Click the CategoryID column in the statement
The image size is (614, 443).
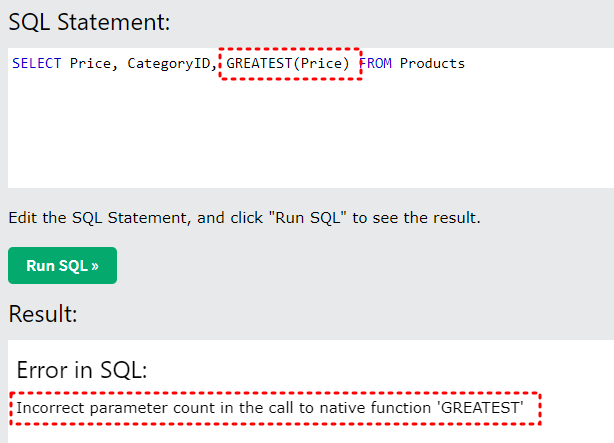pos(169,63)
